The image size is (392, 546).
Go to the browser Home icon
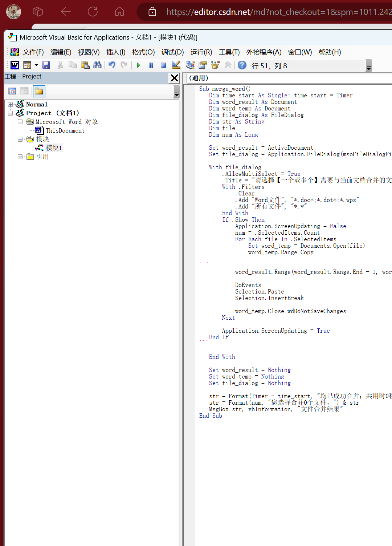click(119, 12)
